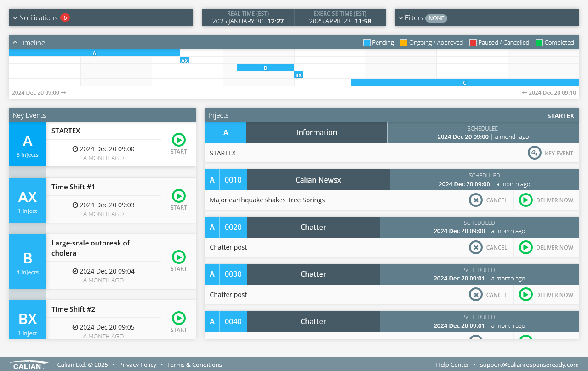Start the Large-scale outbreak of cholera event
The width and height of the screenshot is (588, 371).
pyautogui.click(x=178, y=257)
